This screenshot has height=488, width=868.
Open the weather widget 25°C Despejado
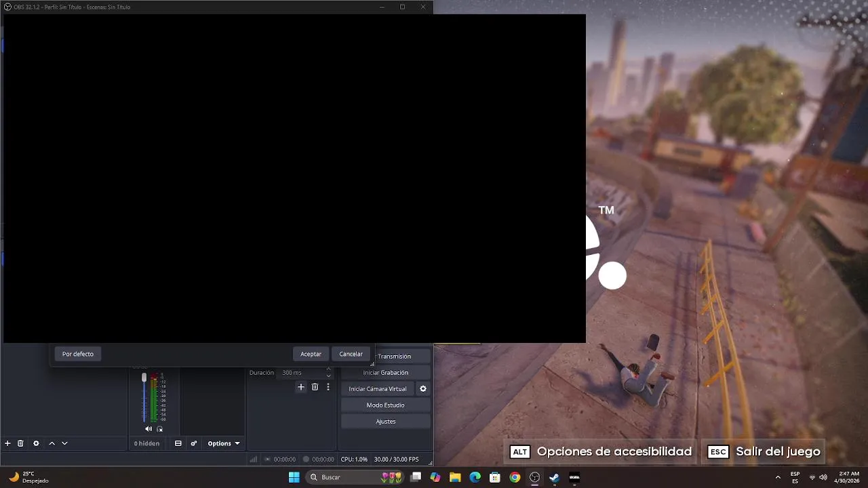click(28, 477)
